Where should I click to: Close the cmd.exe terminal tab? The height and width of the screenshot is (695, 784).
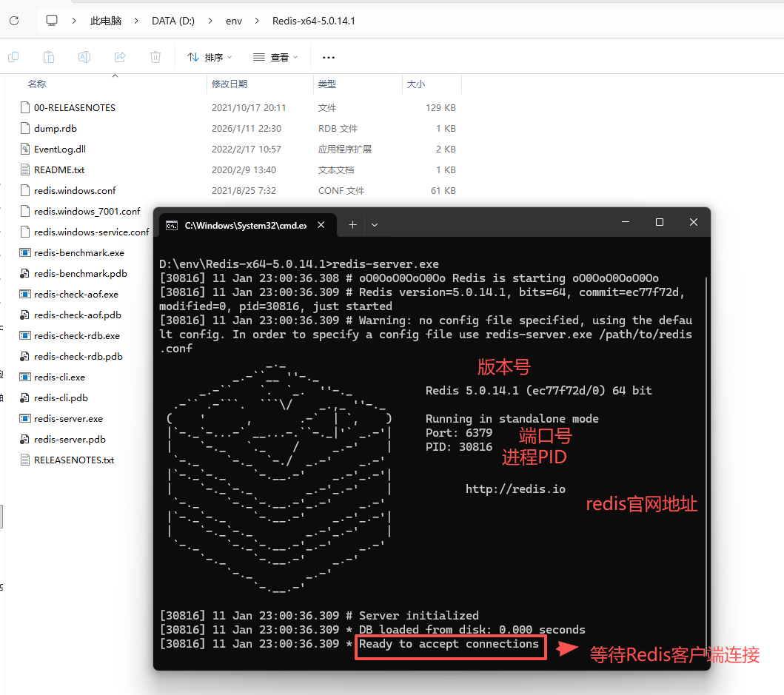point(321,225)
